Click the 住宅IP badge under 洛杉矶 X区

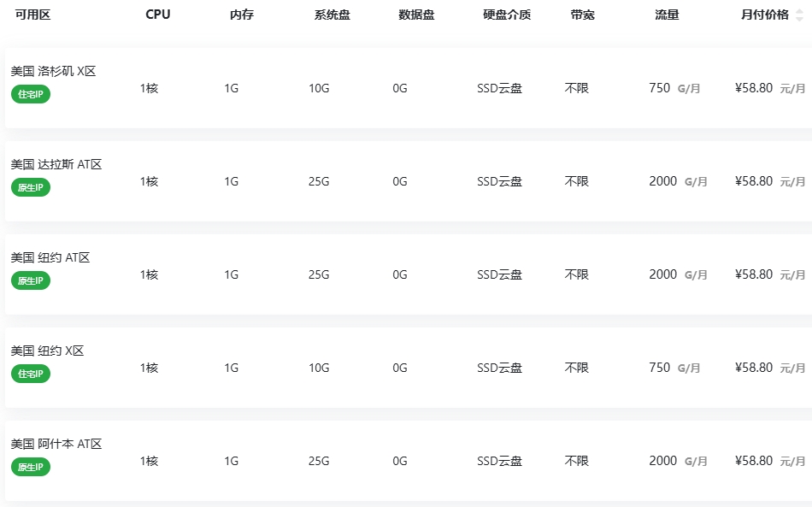click(31, 94)
